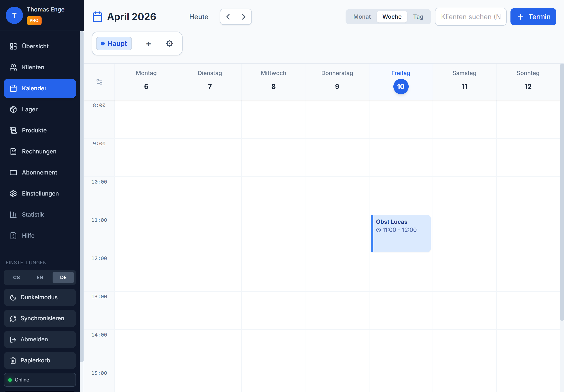Toggle the Haupt calendar visibility
The image size is (564, 392).
(114, 43)
